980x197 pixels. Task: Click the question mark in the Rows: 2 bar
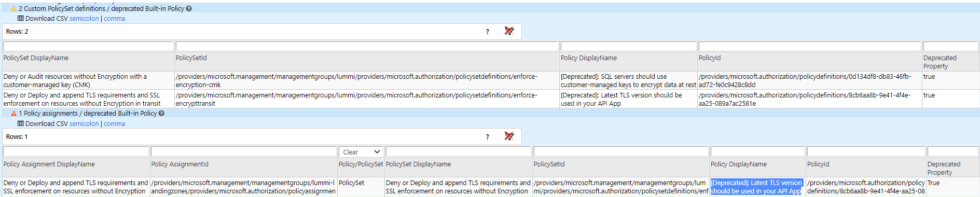pyautogui.click(x=487, y=32)
